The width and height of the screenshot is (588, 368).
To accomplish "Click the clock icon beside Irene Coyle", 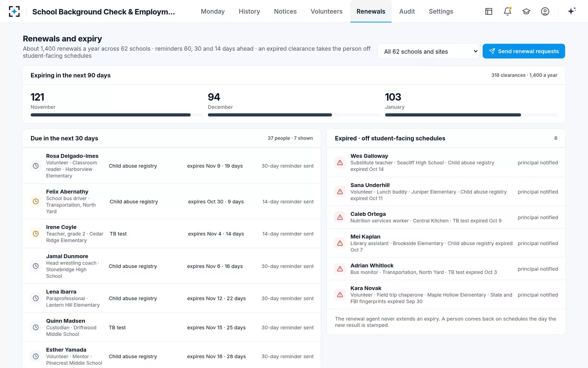I will pyautogui.click(x=36, y=234).
